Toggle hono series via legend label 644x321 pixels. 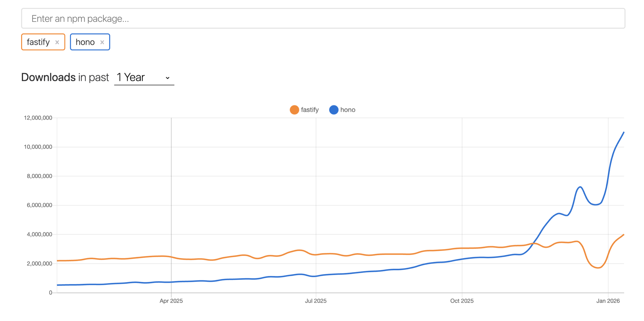click(x=348, y=110)
